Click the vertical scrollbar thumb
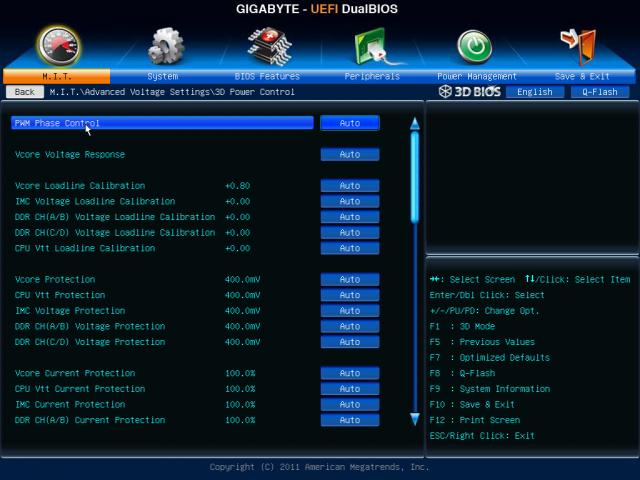The width and height of the screenshot is (640, 480). [x=415, y=178]
